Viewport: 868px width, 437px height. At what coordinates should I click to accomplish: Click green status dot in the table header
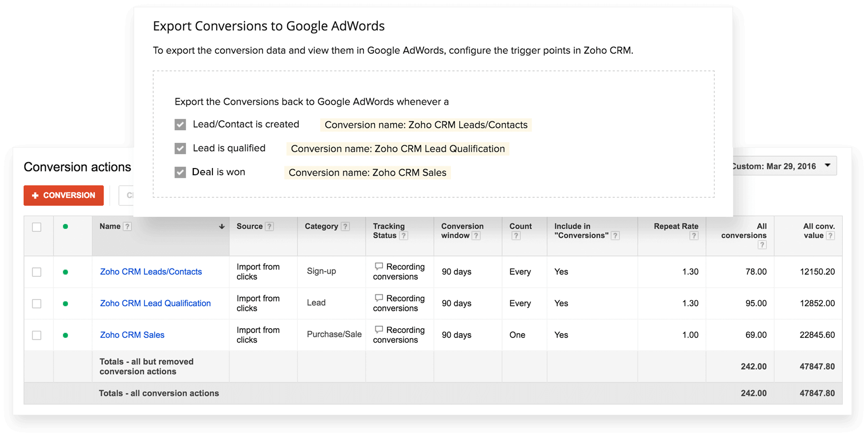coord(66,226)
